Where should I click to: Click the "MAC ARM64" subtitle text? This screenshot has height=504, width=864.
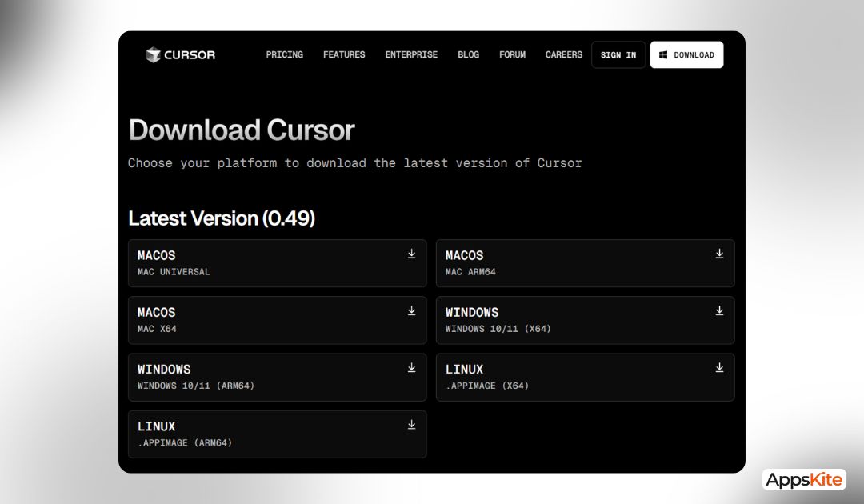[470, 272]
